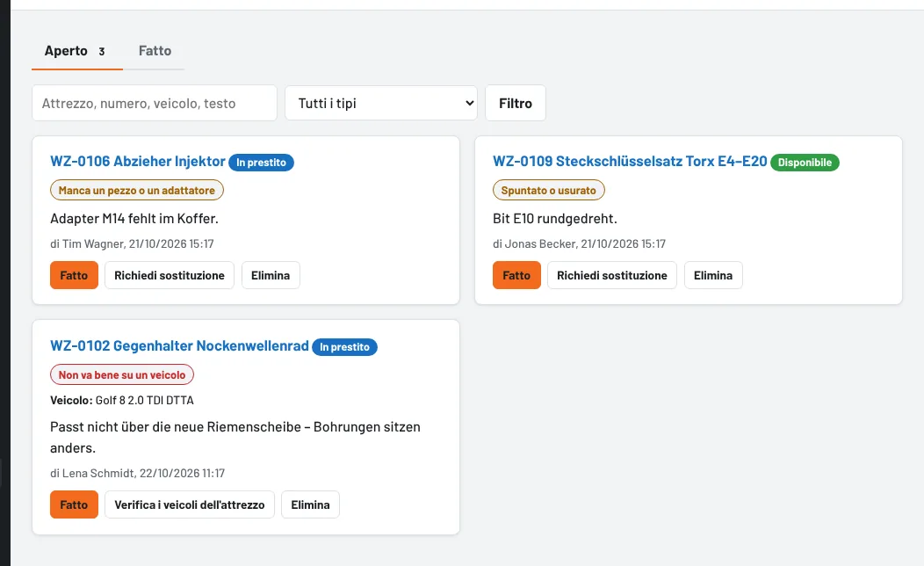Switch to the Fatto tab
The width and height of the screenshot is (924, 566).
pyautogui.click(x=155, y=51)
